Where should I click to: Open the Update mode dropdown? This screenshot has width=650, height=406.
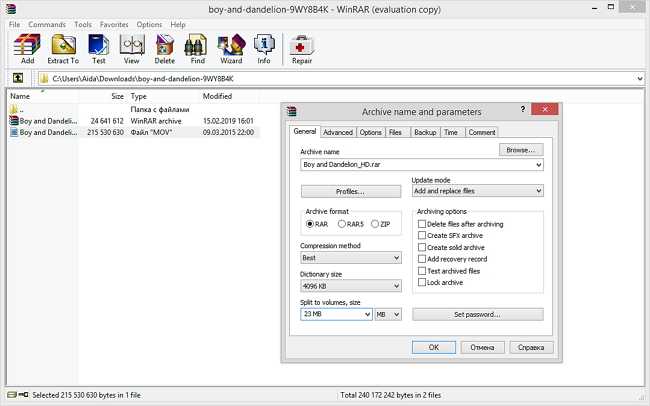(538, 191)
